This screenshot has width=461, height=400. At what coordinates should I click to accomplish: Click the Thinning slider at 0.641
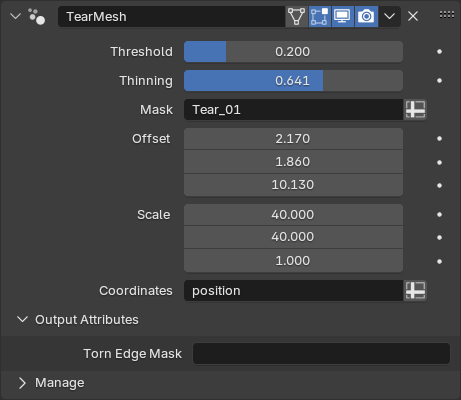[293, 81]
